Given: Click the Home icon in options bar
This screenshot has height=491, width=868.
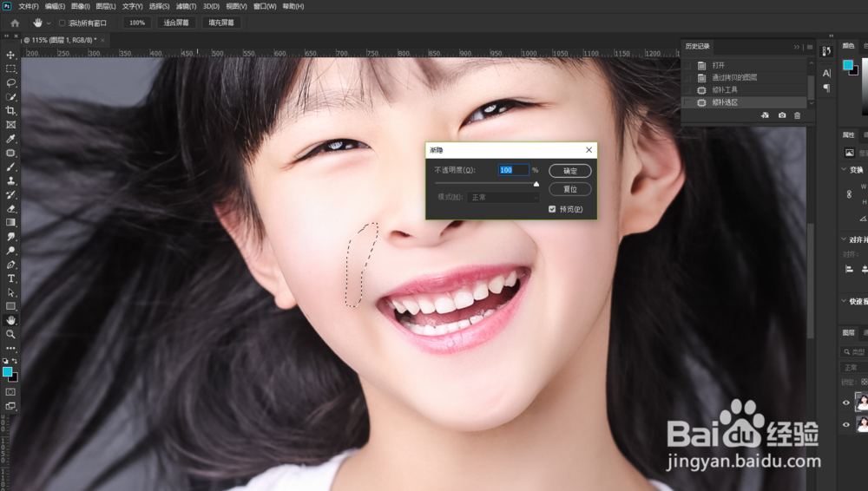Looking at the screenshot, I should (15, 23).
